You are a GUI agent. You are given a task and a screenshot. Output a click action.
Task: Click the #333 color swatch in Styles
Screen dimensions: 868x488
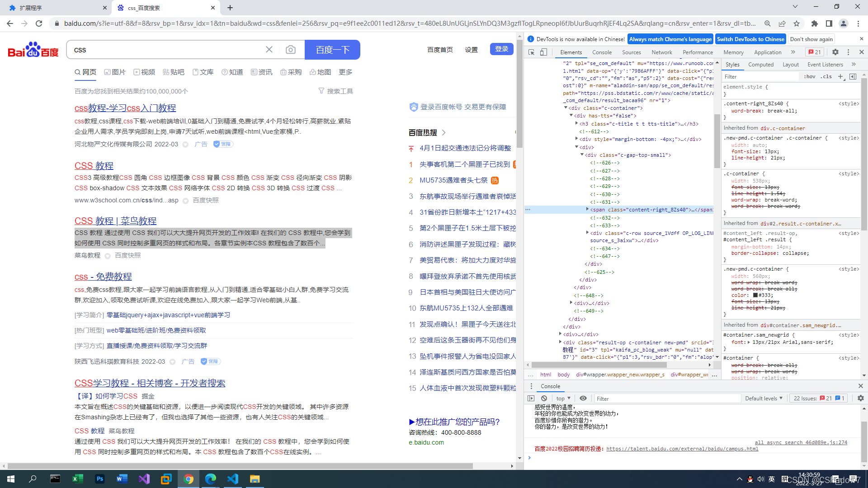coord(755,295)
